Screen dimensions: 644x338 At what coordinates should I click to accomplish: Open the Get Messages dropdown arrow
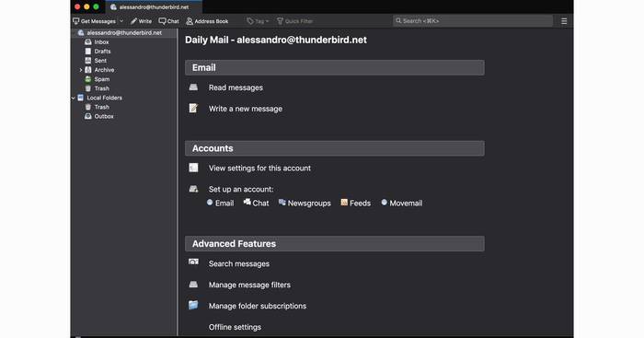[x=121, y=21]
